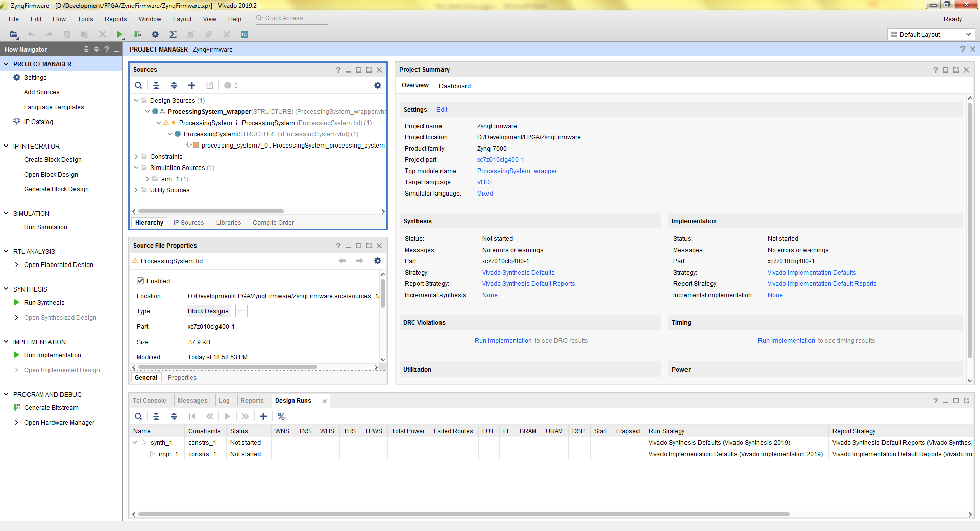
Task: Toggle the Enabled checkbox
Action: click(140, 281)
